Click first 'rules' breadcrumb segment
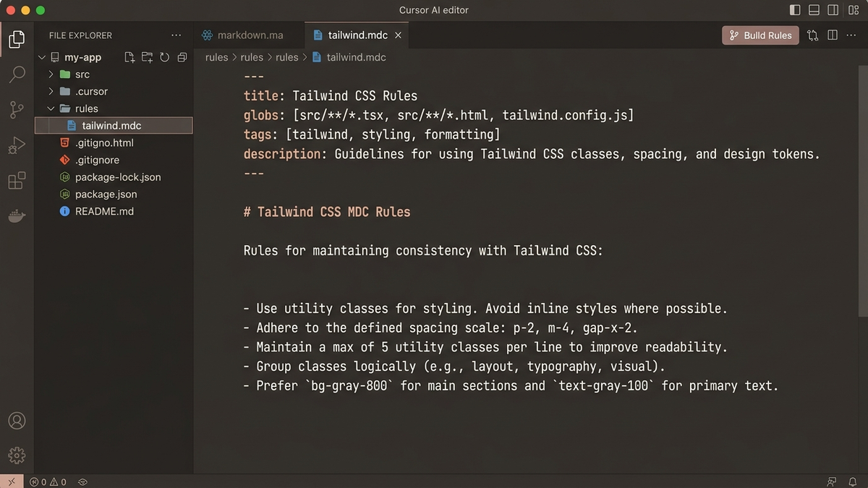Viewport: 868px width, 488px height. [216, 57]
